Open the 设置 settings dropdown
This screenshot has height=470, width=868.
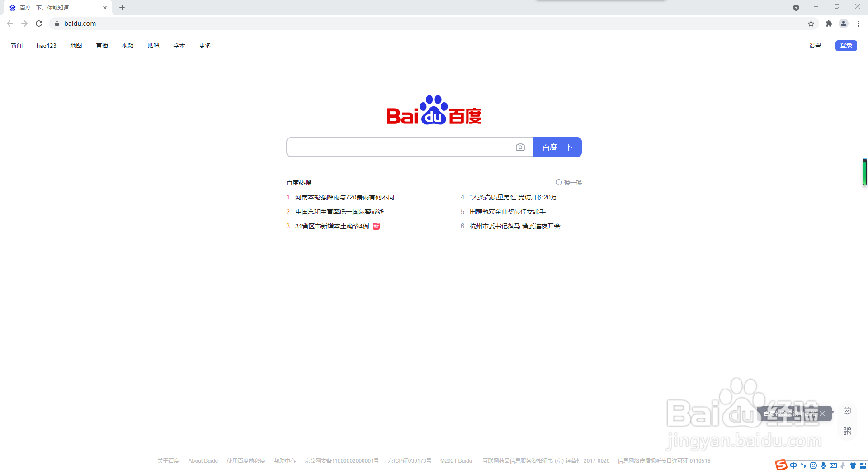815,46
